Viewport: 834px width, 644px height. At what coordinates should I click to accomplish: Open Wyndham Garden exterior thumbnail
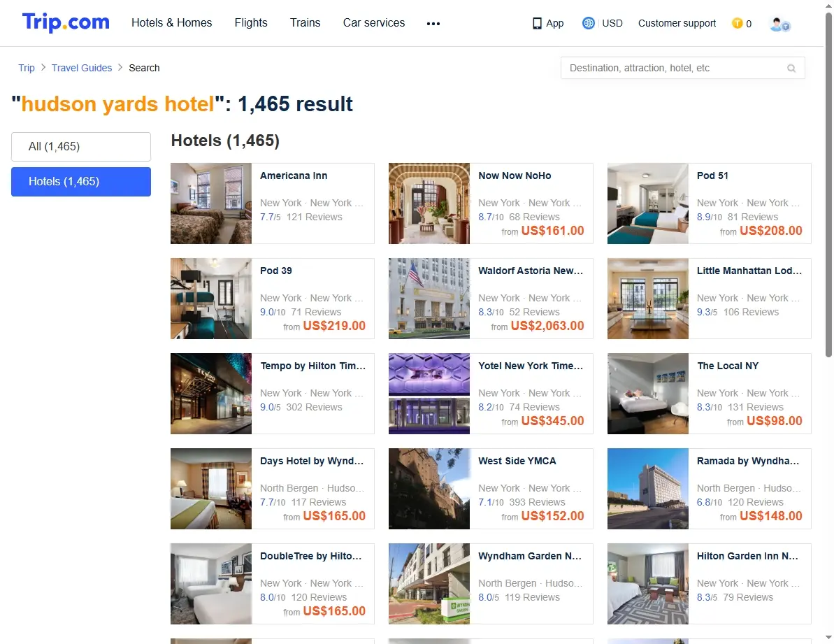429,584
